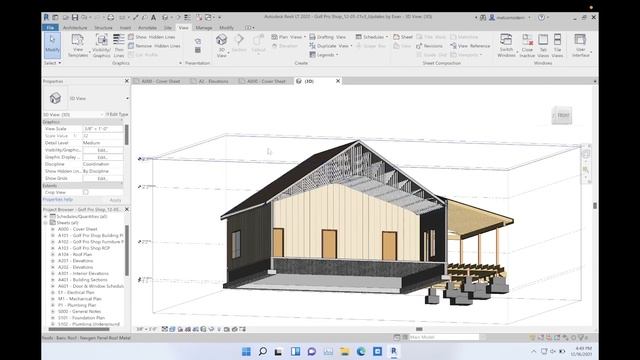Screen dimensions: 640x360
Task: Click the Properties panel vertical scrollbar
Action: [x=127, y=135]
